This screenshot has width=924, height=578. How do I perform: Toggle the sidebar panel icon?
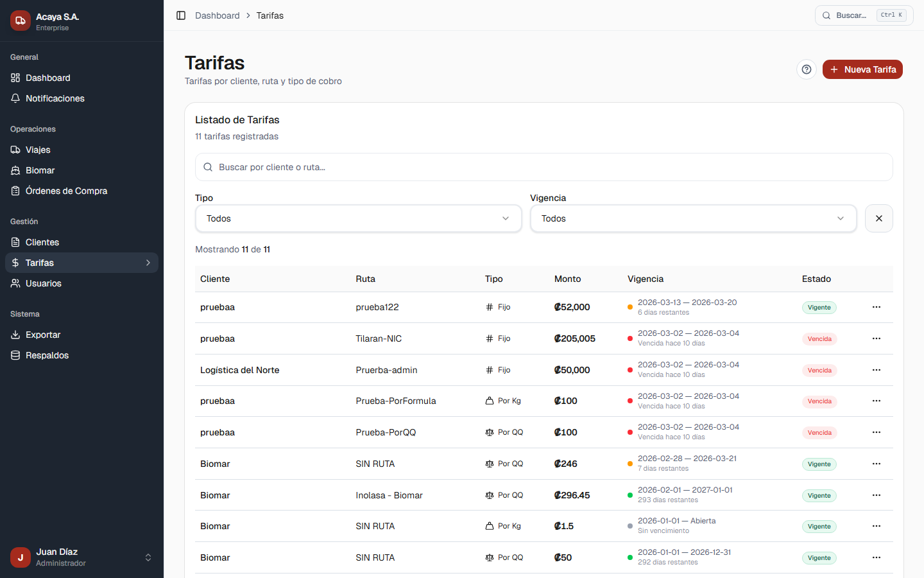point(181,15)
